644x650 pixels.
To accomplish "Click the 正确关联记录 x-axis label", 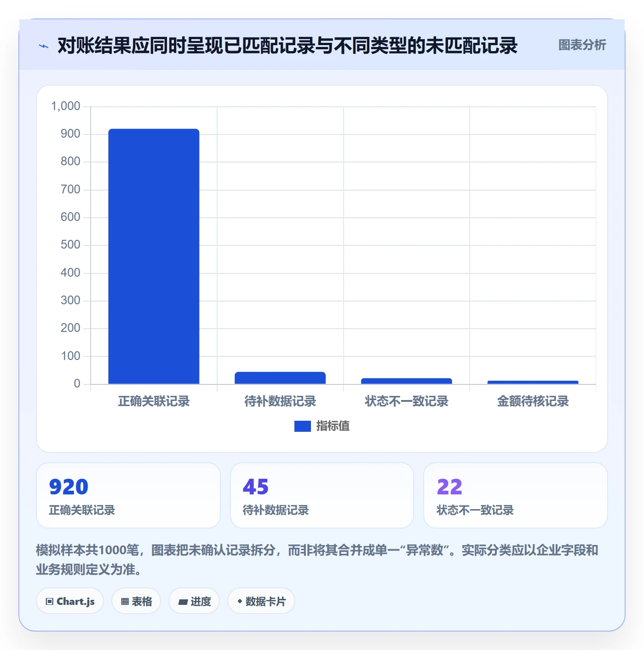I will pyautogui.click(x=154, y=401).
